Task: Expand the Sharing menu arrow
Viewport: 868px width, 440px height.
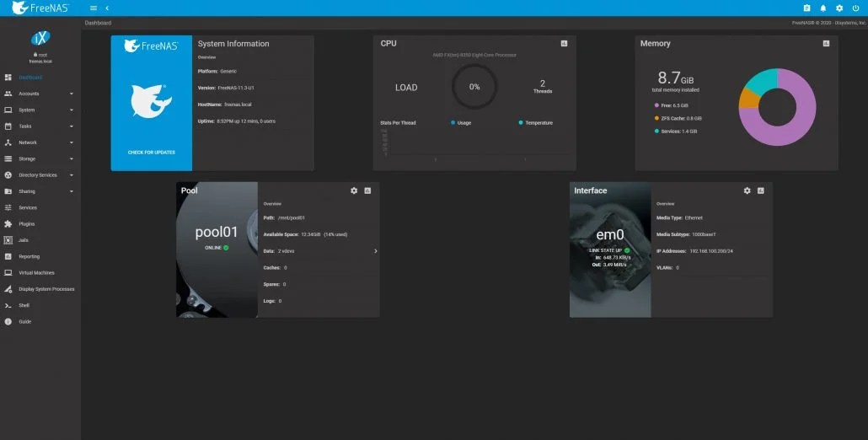Action: (x=72, y=191)
